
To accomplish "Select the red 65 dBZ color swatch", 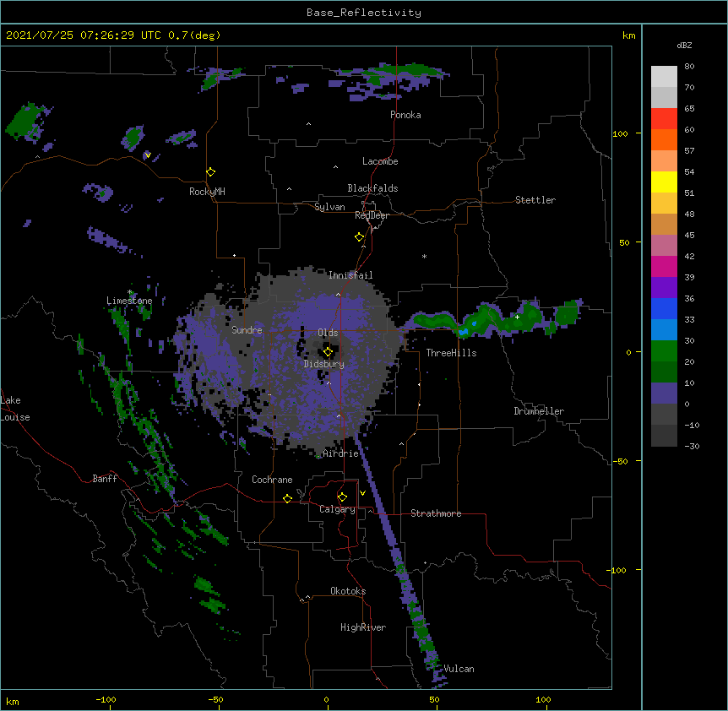I will [664, 118].
